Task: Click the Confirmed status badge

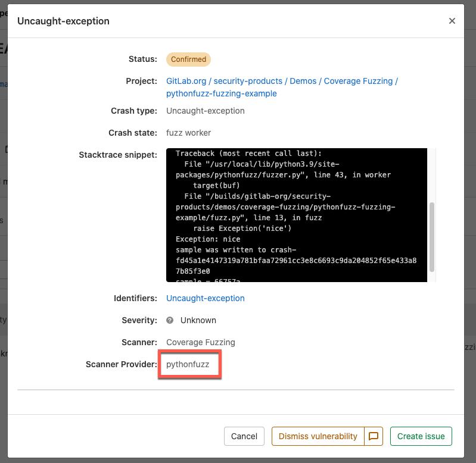Action: pos(188,59)
